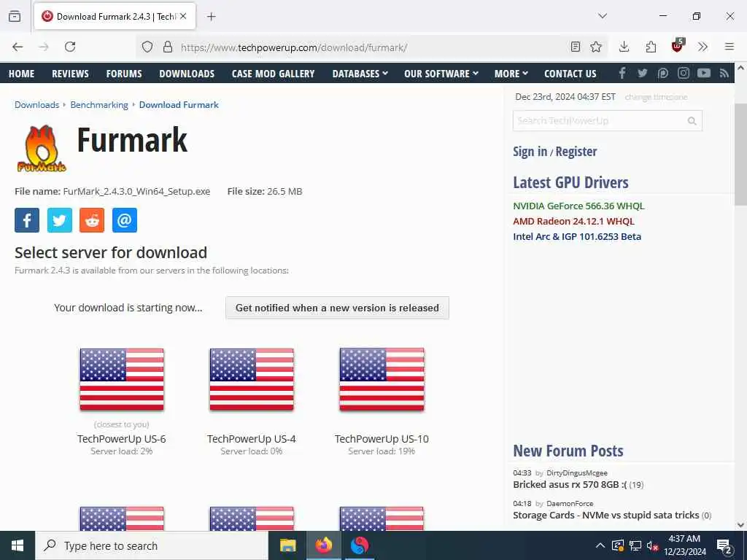Open uBlock Origin extension icon
This screenshot has width=747, height=560.
(677, 46)
